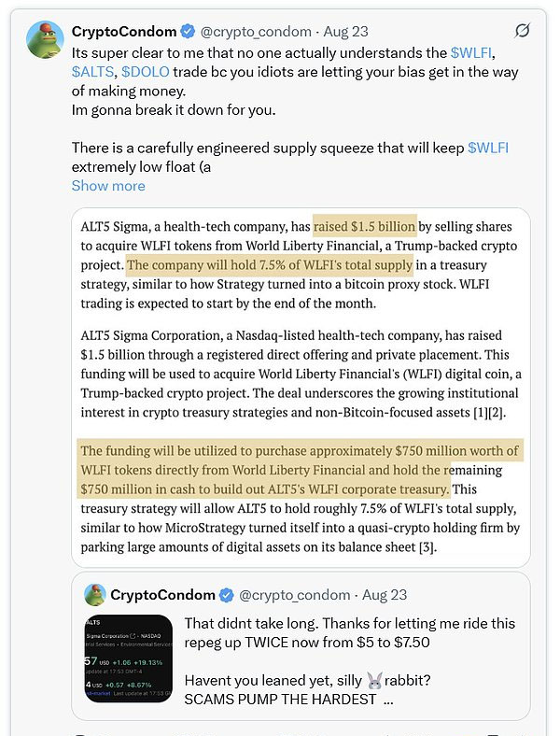Expand the post with Show more

tap(108, 186)
